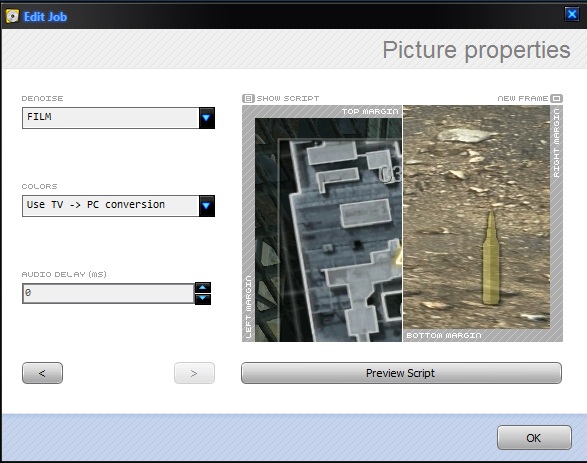This screenshot has height=463, width=587.
Task: Click the Top Margin crop bar
Action: (322, 112)
